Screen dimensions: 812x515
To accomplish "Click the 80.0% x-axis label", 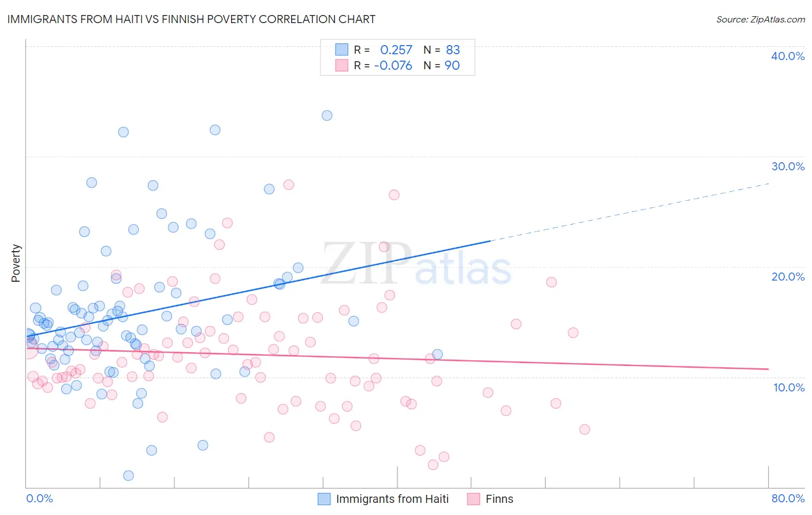I will pyautogui.click(x=788, y=498).
